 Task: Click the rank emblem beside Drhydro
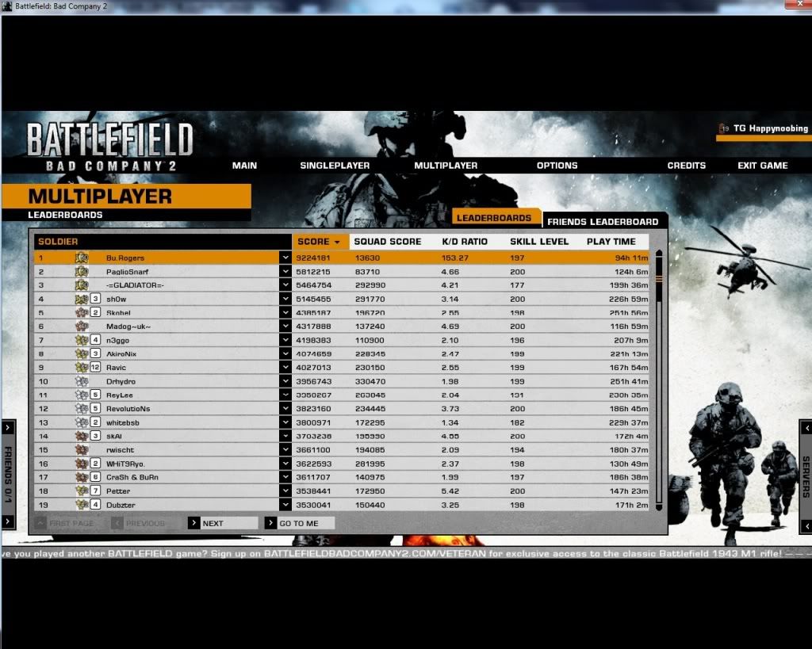[x=81, y=381]
